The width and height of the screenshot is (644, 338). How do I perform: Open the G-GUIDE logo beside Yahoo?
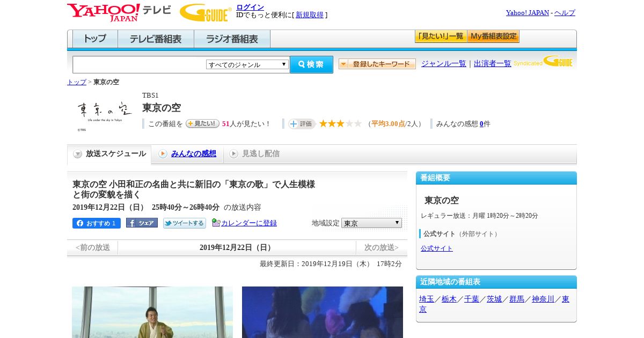point(206,12)
